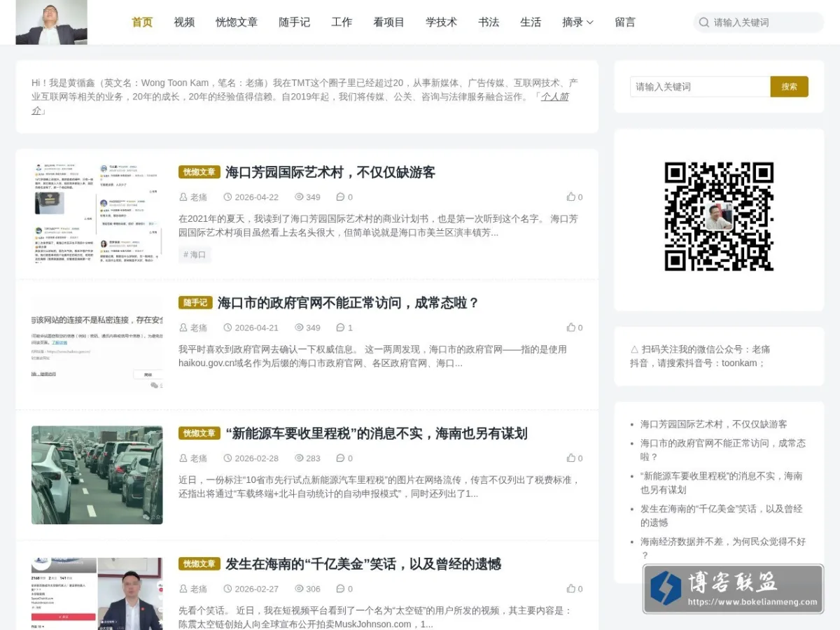Open the 随手记 tag on 政府官网 post
The height and width of the screenshot is (630, 840).
click(x=195, y=302)
